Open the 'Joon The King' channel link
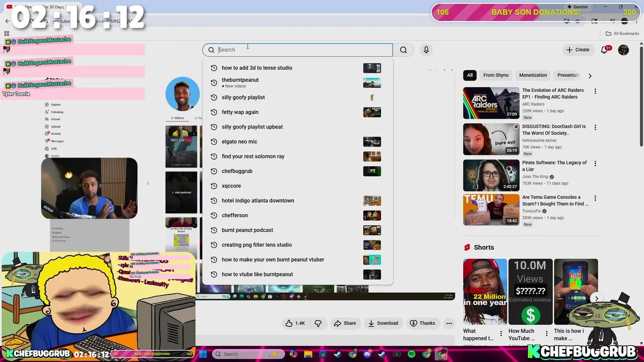 535,177
